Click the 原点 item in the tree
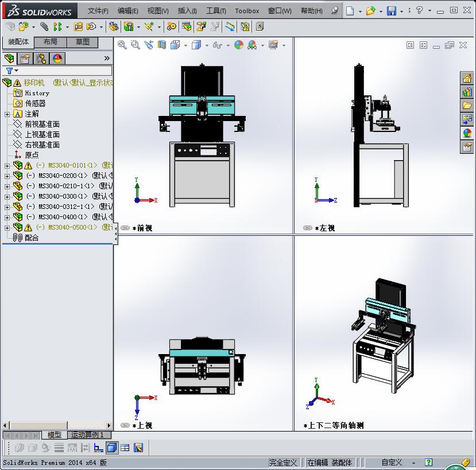 (32, 155)
